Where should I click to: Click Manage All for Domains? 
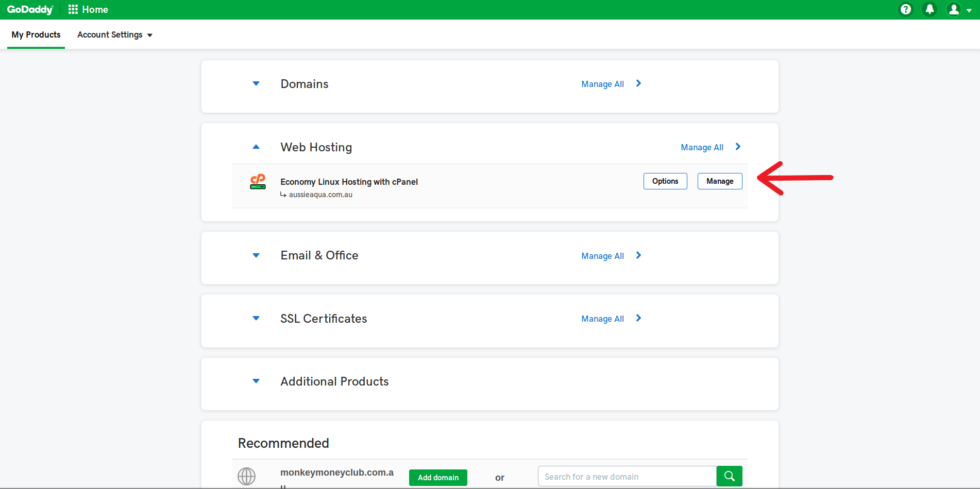point(602,84)
